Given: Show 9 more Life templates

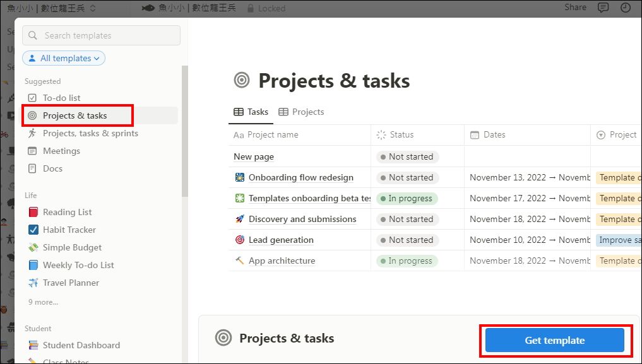Looking at the screenshot, I should pos(43,302).
